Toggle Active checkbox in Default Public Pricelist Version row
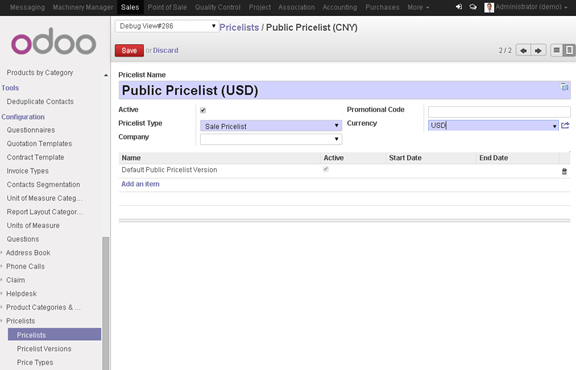 click(x=325, y=169)
